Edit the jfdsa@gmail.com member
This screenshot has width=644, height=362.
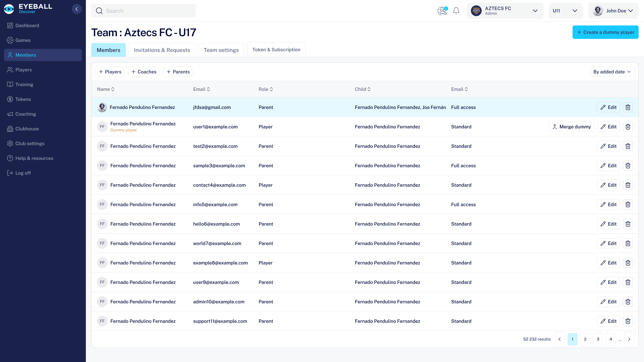tap(608, 107)
